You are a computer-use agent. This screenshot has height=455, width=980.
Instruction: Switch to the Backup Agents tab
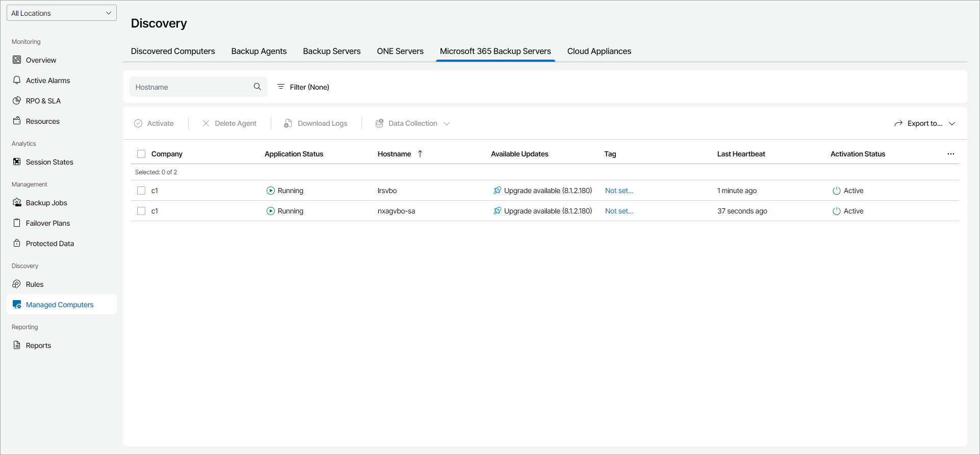coord(259,51)
